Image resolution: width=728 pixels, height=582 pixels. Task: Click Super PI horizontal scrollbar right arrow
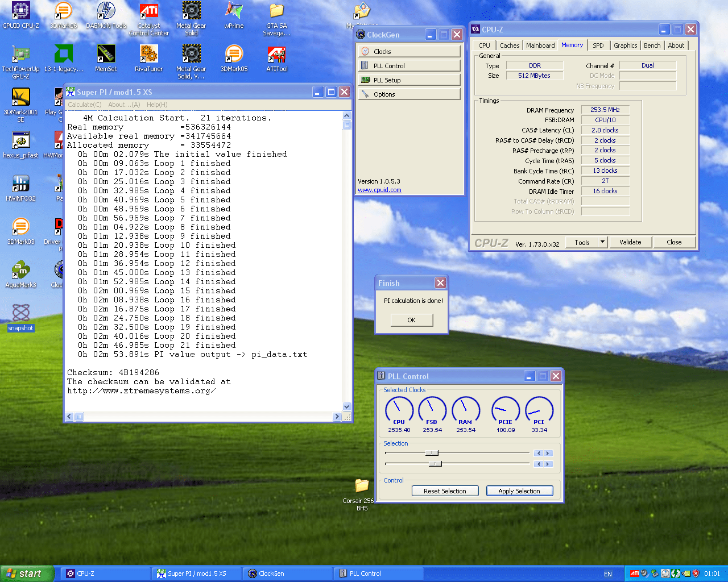(x=337, y=417)
